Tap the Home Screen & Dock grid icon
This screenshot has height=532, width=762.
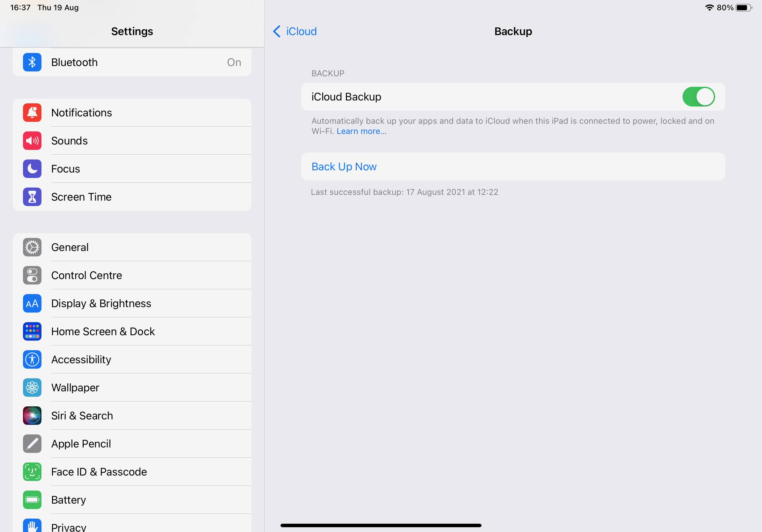pos(32,331)
